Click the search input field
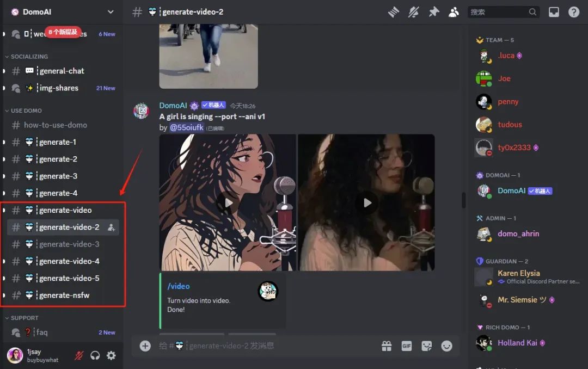The height and width of the screenshot is (369, 588). coord(498,12)
